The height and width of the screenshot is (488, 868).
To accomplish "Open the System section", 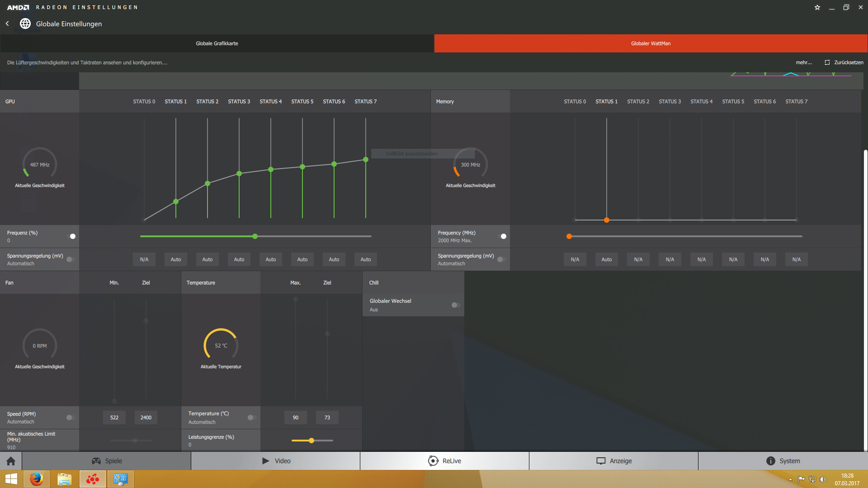I will click(783, 461).
